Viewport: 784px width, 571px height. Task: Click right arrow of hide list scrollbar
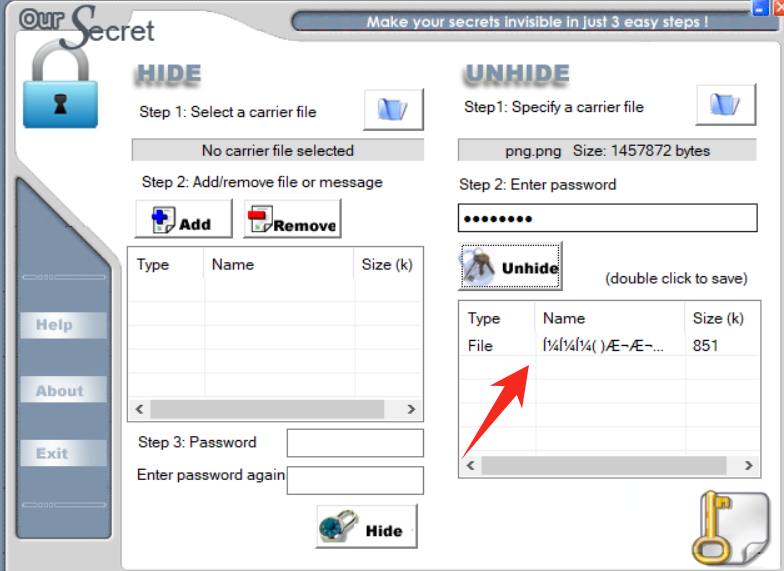[411, 409]
